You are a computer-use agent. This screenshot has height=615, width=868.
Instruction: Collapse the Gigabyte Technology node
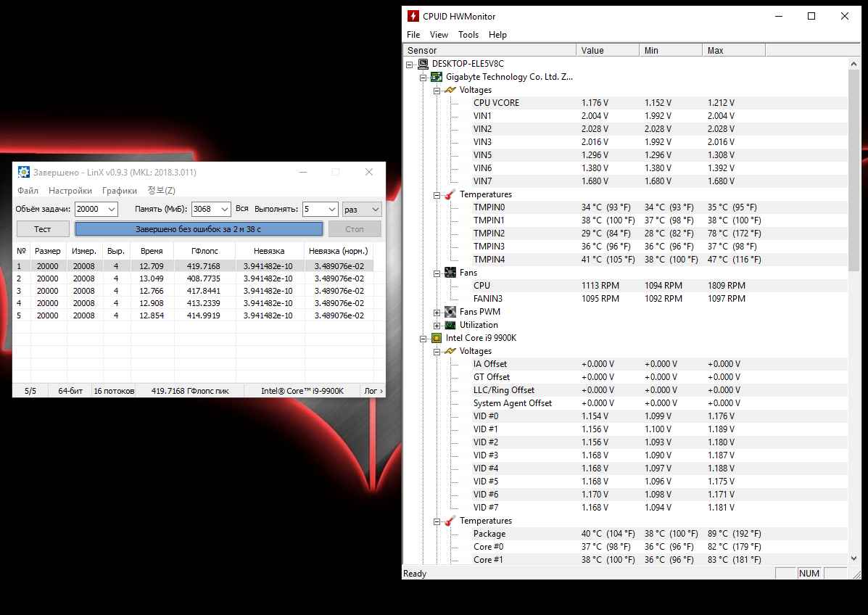(x=423, y=78)
